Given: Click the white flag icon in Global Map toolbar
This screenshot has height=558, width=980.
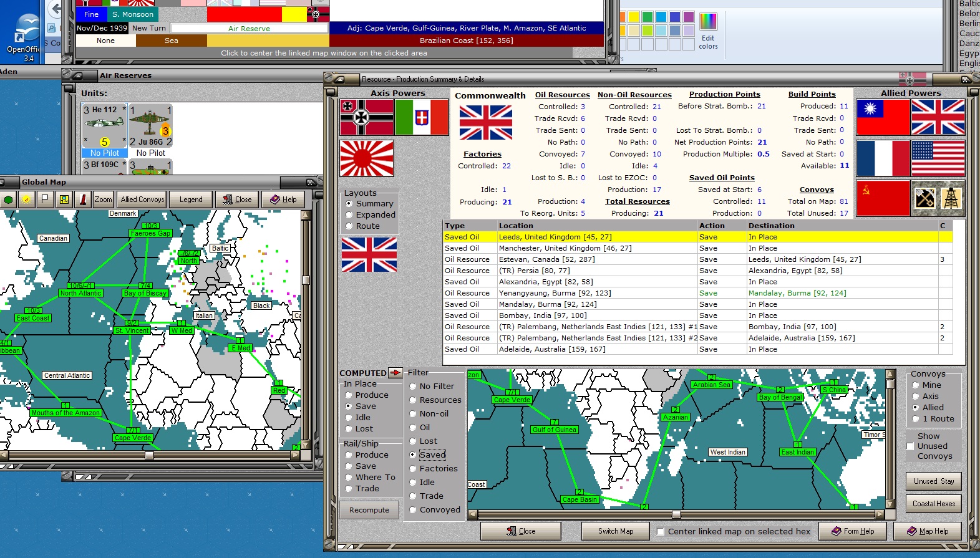Looking at the screenshot, I should [x=45, y=200].
